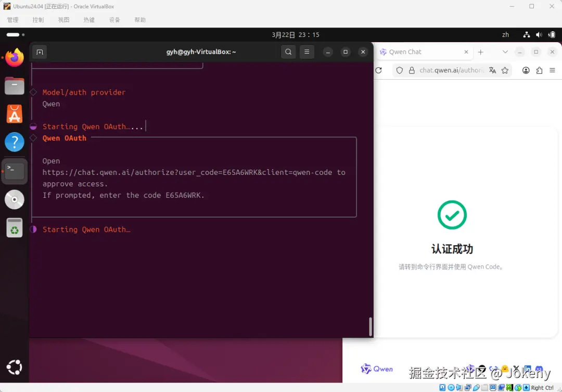This screenshot has width=562, height=392.
Task: Minimize the terminal window
Action: tap(328, 52)
